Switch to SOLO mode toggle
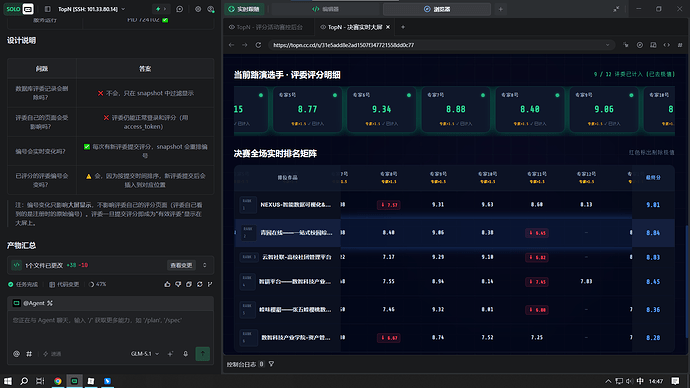This screenshot has height=388, width=690. [19, 9]
